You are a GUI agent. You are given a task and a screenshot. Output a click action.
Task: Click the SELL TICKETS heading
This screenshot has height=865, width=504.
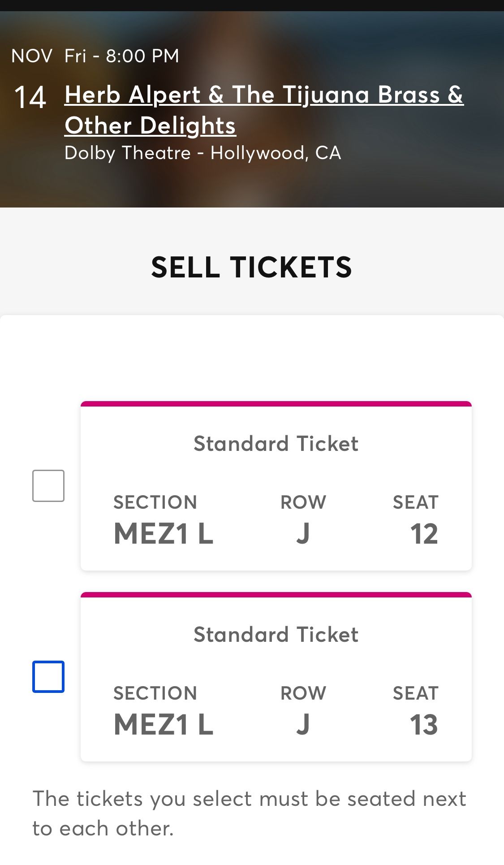click(x=252, y=268)
